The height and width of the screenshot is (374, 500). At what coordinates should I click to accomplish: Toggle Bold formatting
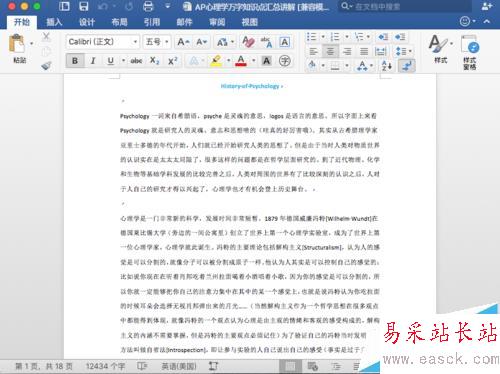click(x=75, y=61)
